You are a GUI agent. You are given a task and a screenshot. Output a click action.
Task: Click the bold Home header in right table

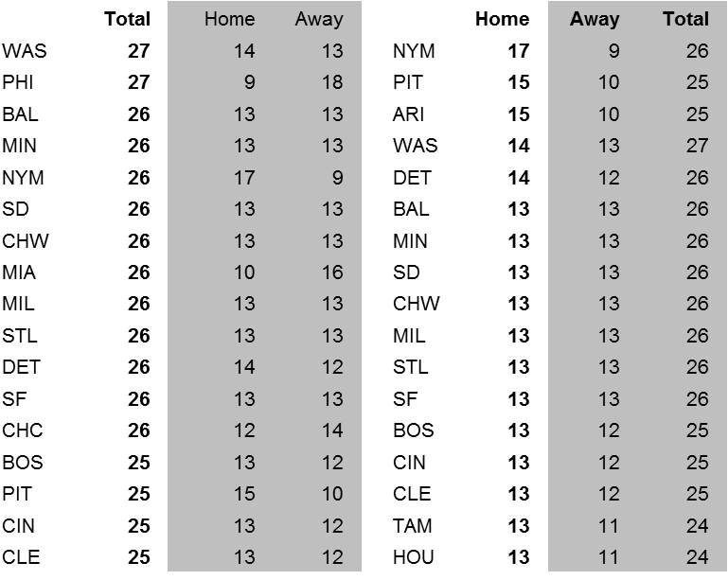point(502,19)
